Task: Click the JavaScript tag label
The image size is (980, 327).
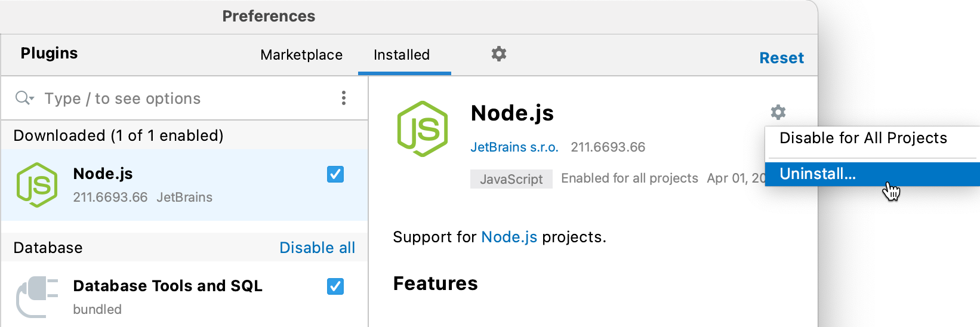Action: pos(511,179)
